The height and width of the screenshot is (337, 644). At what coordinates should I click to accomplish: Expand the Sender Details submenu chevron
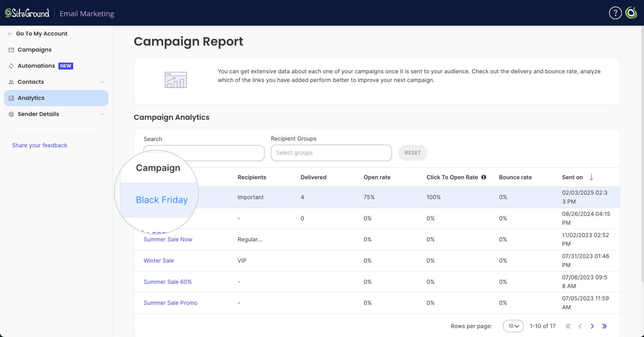coord(103,114)
